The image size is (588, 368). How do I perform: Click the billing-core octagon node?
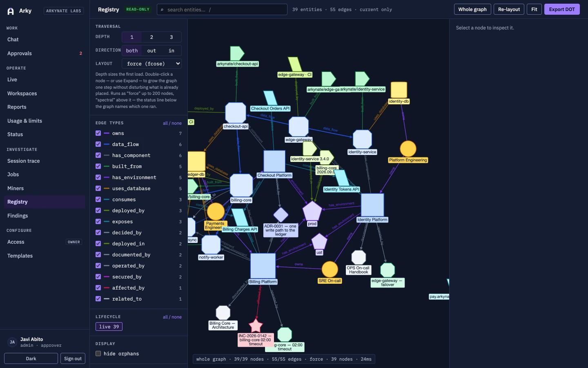click(241, 185)
